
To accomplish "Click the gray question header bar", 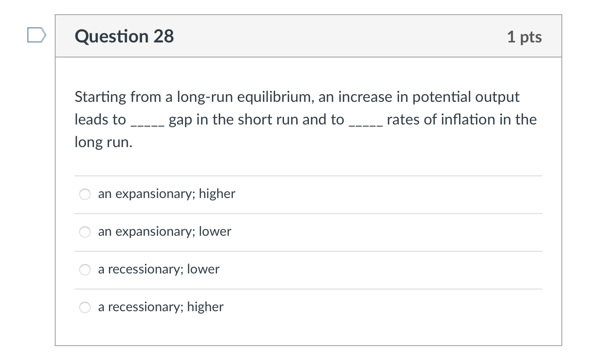I will coord(309,35).
